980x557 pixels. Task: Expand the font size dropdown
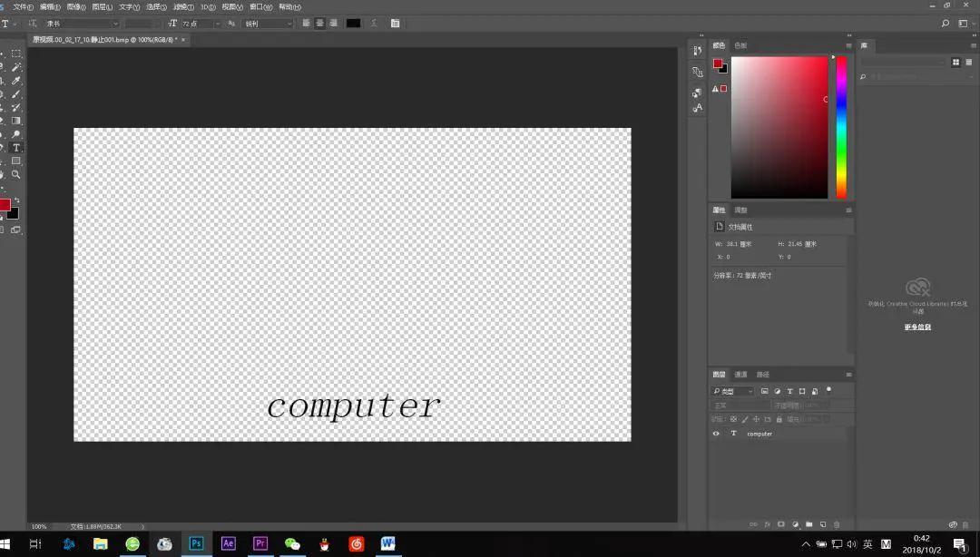pyautogui.click(x=218, y=24)
